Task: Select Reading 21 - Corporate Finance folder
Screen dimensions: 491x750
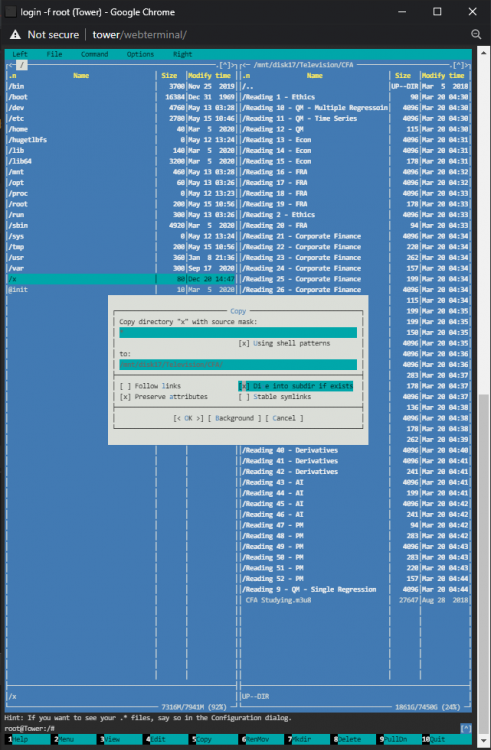Action: click(355, 236)
